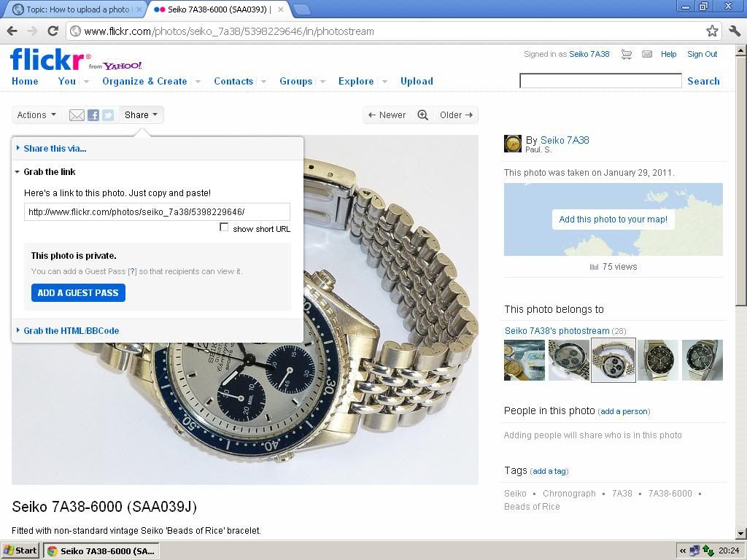The width and height of the screenshot is (747, 560).
Task: Open the shopping cart icon in the header
Action: click(x=627, y=54)
